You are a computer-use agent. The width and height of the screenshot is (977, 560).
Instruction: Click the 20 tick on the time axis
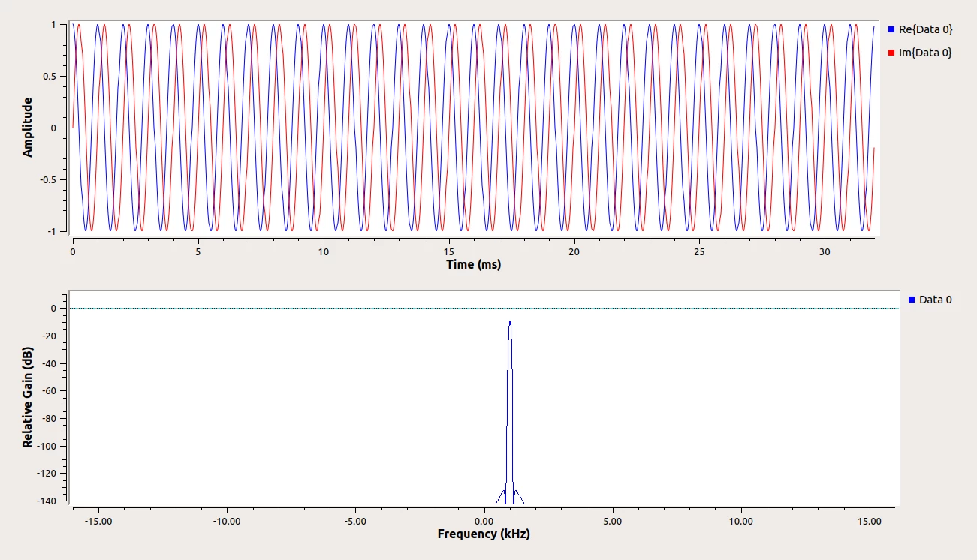574,251
